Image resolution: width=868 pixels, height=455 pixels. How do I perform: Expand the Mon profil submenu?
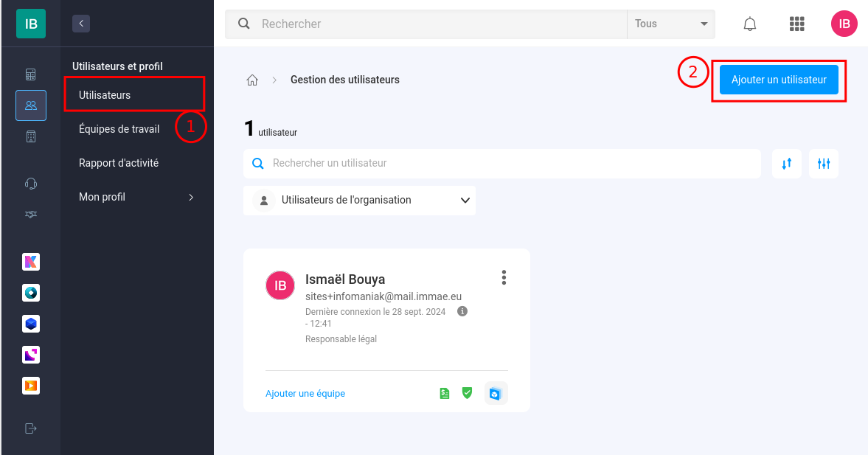[x=136, y=197]
